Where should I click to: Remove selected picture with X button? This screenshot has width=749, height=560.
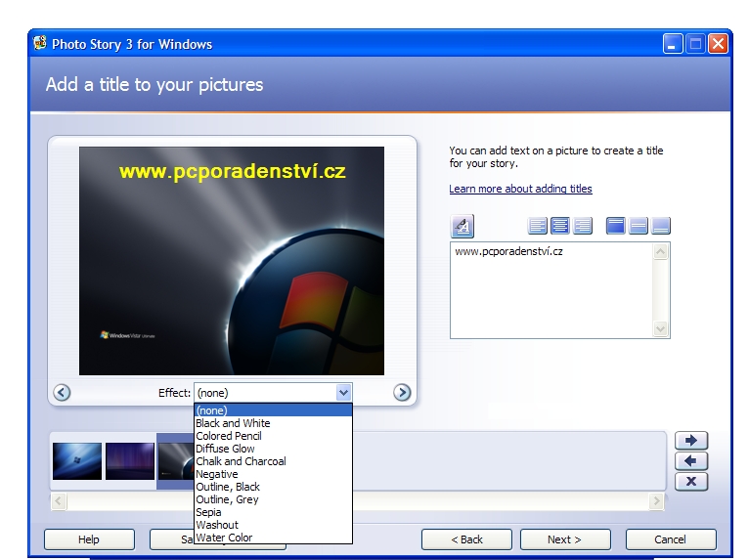click(691, 481)
